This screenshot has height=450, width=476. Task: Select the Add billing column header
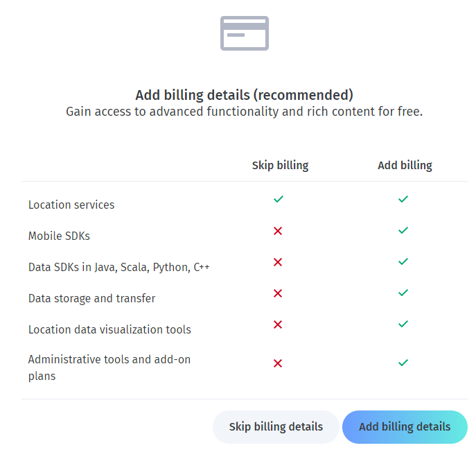[405, 166]
